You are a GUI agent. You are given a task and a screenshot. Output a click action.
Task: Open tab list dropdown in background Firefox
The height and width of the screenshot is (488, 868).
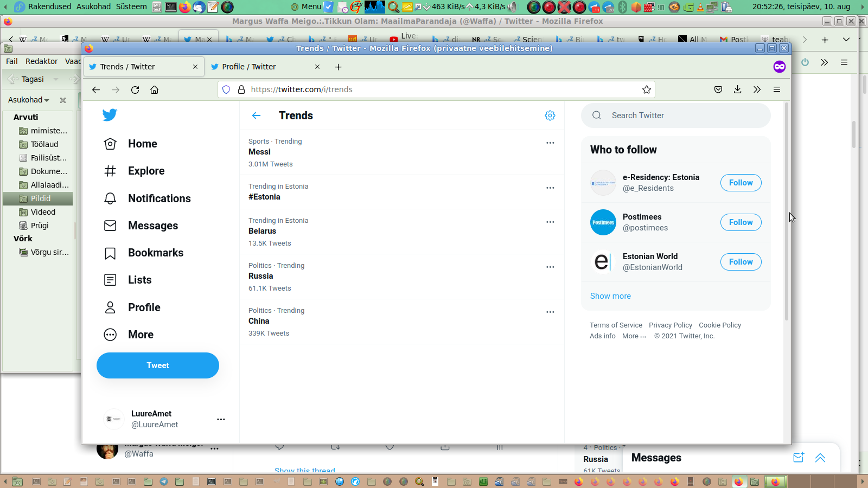846,40
